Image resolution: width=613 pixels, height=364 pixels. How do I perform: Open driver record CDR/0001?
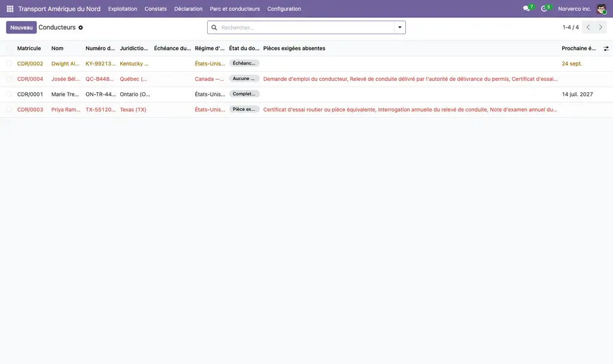[x=30, y=94]
